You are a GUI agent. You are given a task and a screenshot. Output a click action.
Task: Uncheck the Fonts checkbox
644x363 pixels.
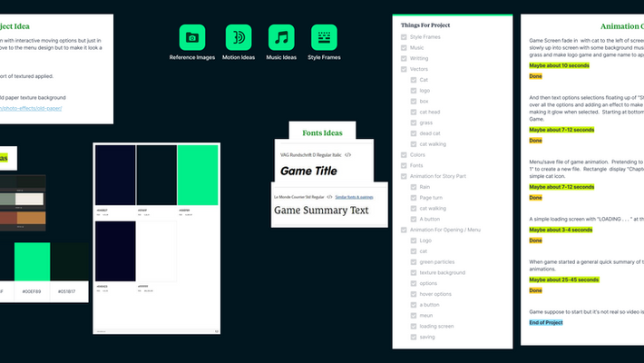pyautogui.click(x=404, y=166)
